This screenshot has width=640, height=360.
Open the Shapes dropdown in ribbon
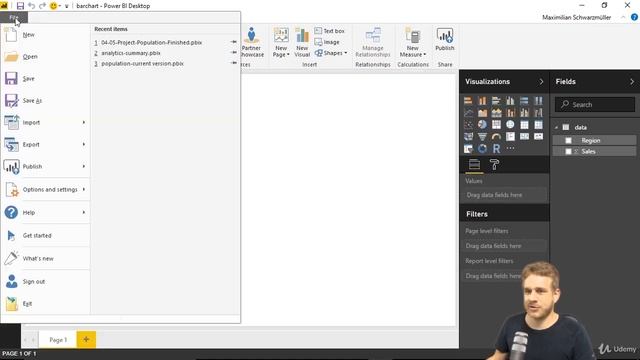tap(331, 53)
